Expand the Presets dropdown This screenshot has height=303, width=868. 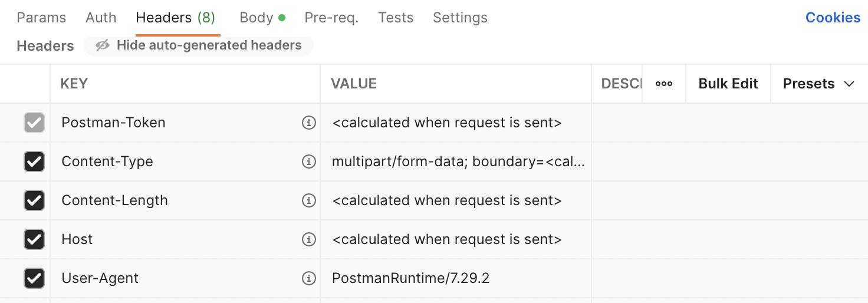pyautogui.click(x=819, y=84)
